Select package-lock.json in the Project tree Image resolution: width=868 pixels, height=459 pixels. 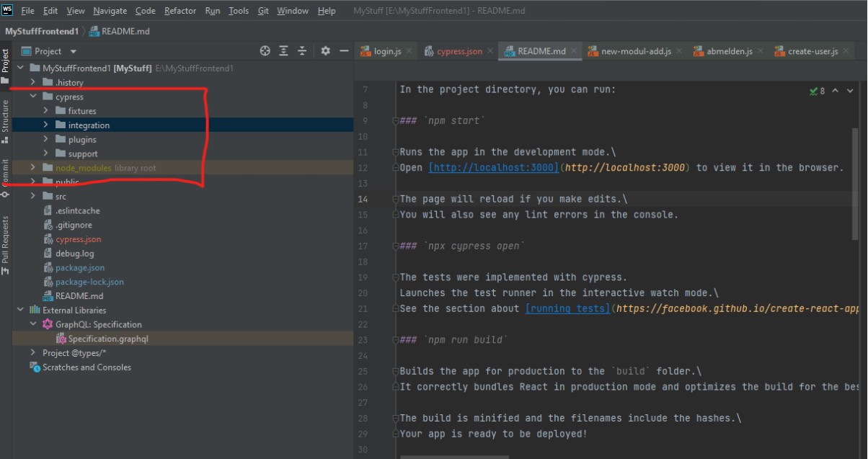(89, 282)
